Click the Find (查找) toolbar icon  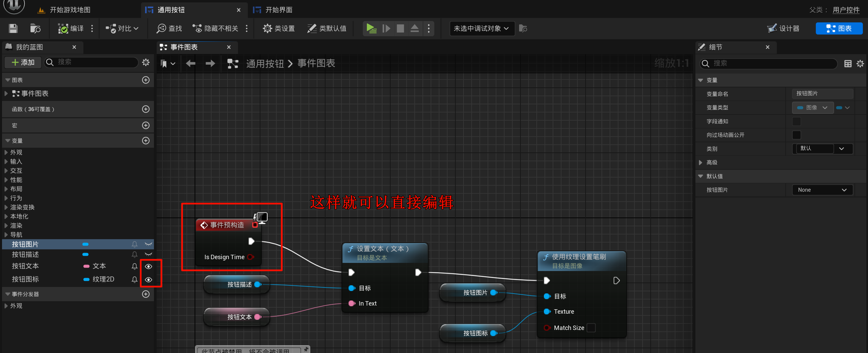[x=169, y=28]
